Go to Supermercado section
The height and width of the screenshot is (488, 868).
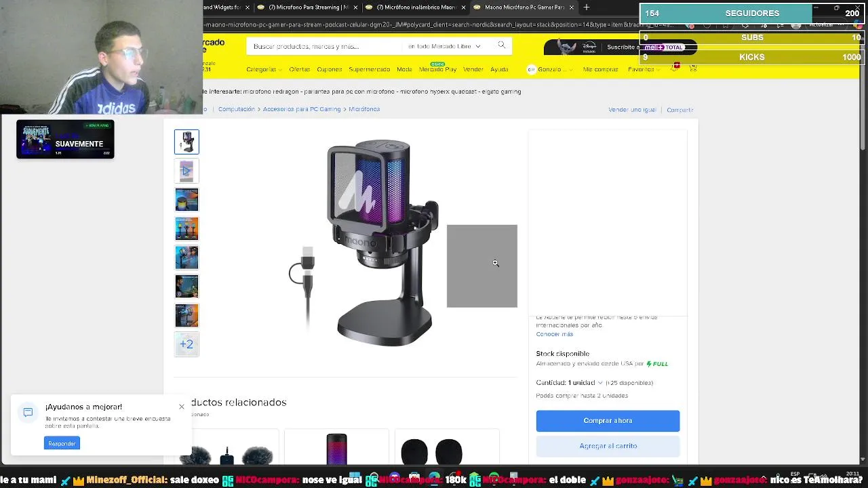370,69
